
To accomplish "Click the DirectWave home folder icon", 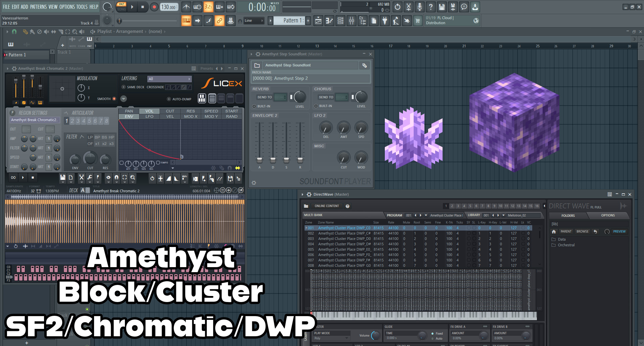I will [x=554, y=232].
